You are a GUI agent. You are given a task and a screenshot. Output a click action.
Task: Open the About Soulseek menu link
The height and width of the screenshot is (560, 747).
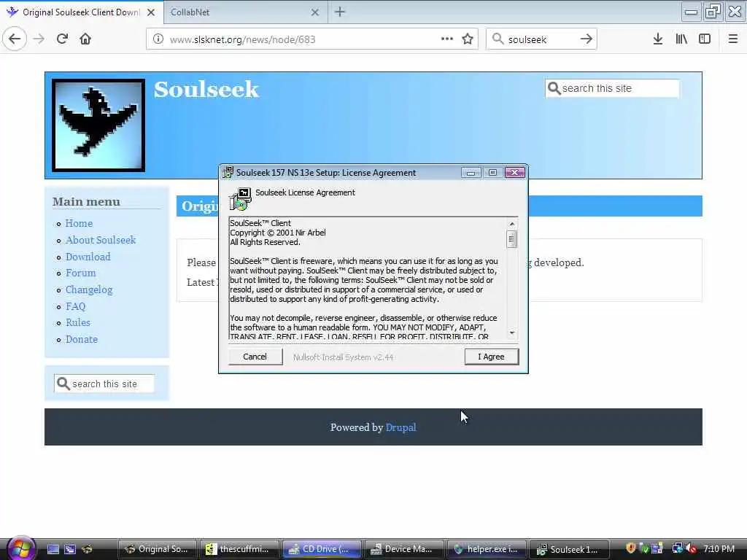point(101,240)
